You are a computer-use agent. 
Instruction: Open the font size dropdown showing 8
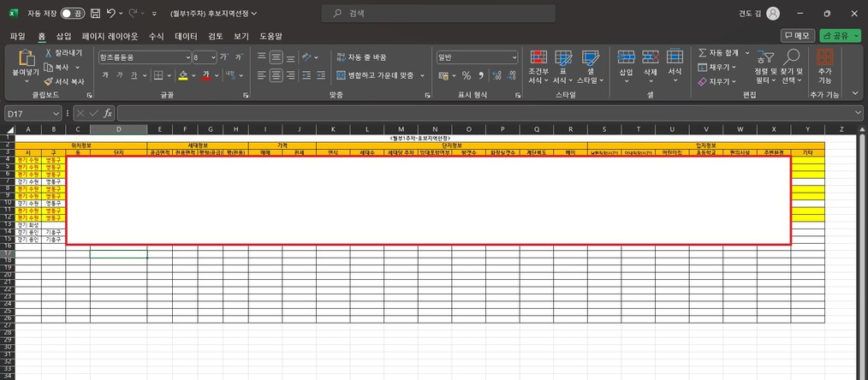[x=214, y=57]
